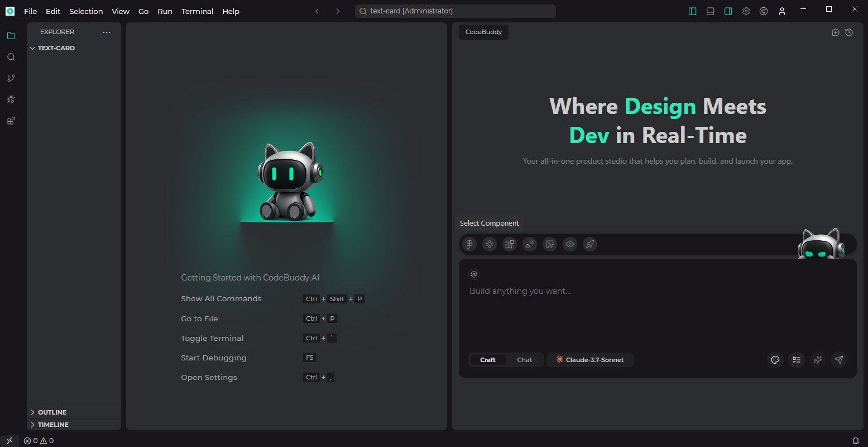Open the Explorer view in activity bar
Image resolution: width=868 pixels, height=447 pixels.
tap(11, 36)
